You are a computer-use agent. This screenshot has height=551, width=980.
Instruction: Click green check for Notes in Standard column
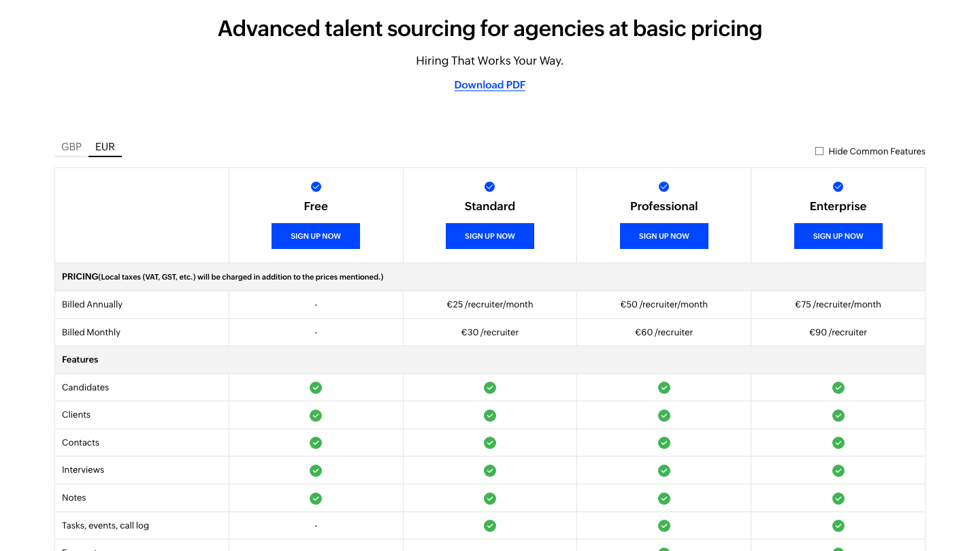pyautogui.click(x=490, y=498)
